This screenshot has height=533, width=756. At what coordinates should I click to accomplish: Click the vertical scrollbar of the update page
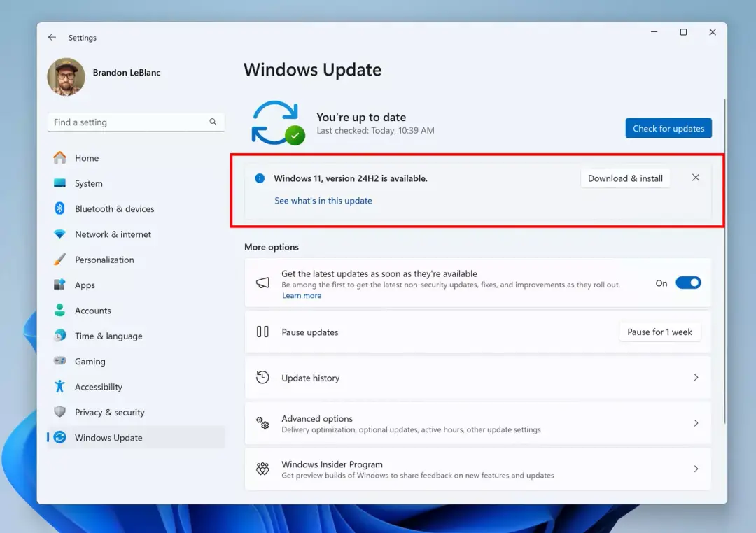tap(724, 261)
